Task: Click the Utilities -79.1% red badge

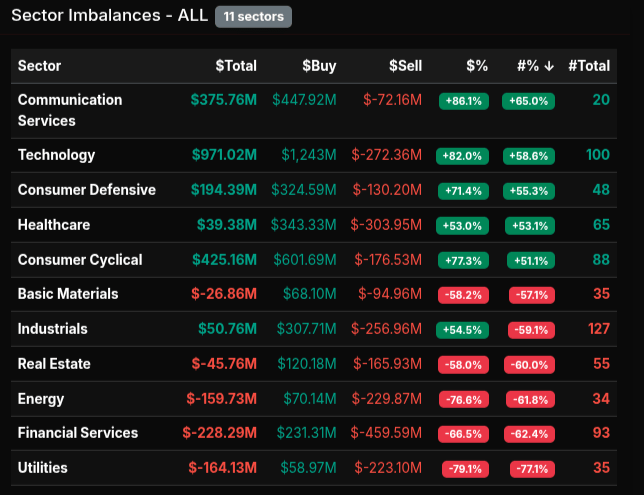Action: click(x=462, y=468)
